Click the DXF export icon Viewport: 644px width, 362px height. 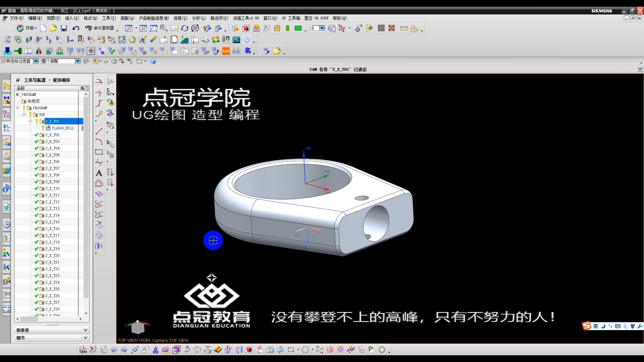266,51
